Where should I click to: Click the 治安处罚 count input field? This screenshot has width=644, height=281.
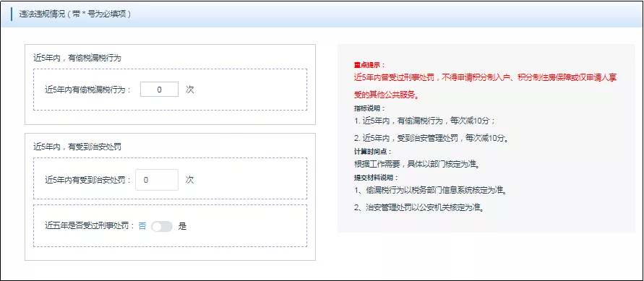click(x=157, y=180)
